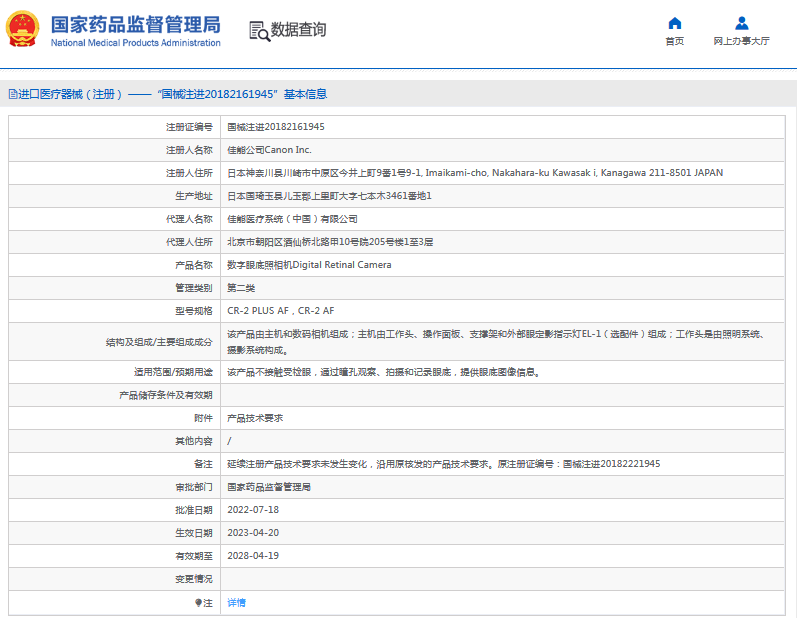Click the 批准日期 row label
797x618 pixels.
click(194, 510)
